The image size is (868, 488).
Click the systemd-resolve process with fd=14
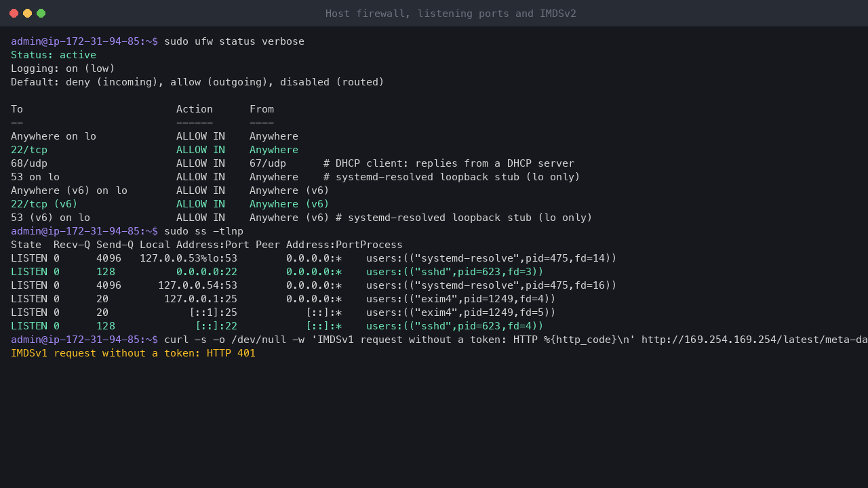(492, 258)
